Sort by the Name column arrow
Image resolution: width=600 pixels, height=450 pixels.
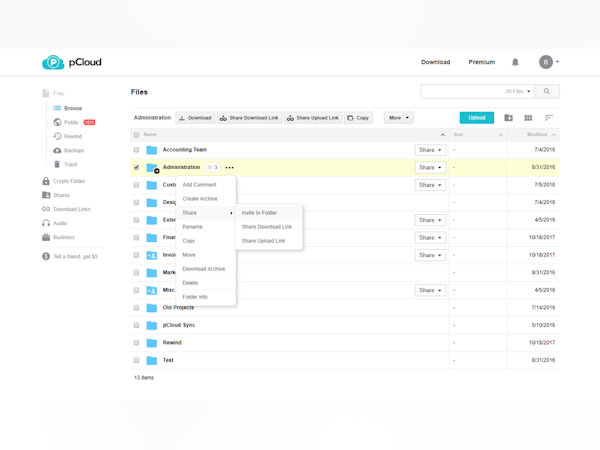click(x=442, y=135)
